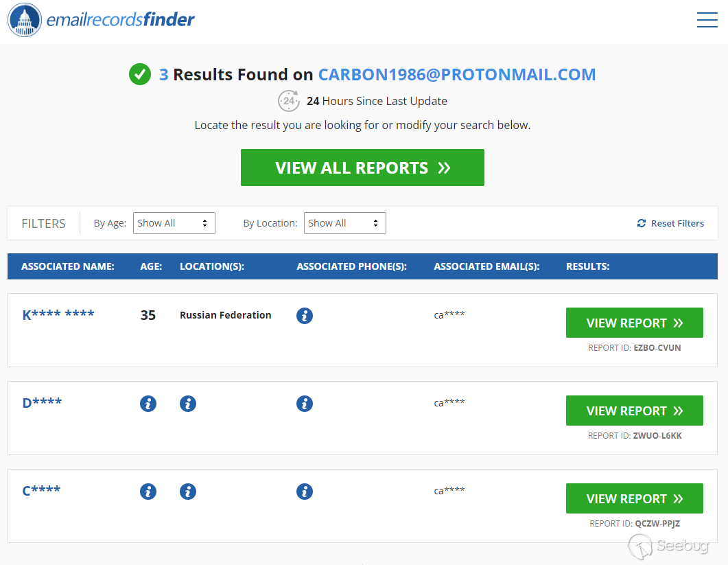Viewport: 728px width, 565px height.
Task: Click age info icon in C**** row
Action: pos(148,492)
